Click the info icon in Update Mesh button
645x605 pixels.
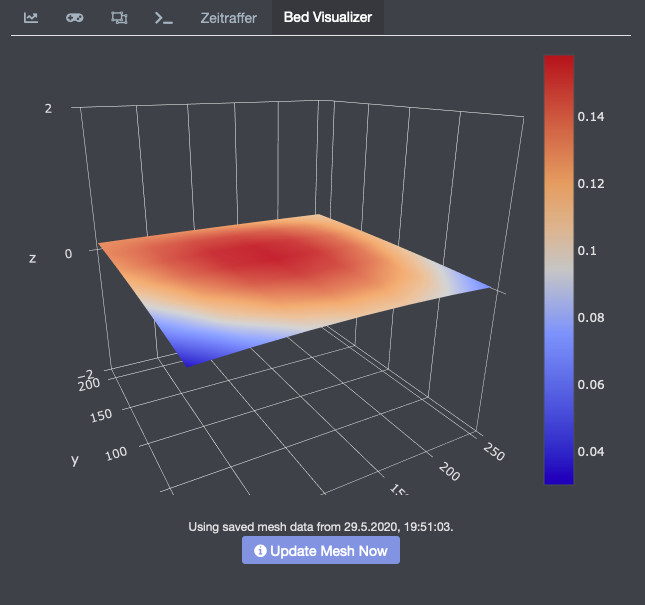(x=260, y=550)
